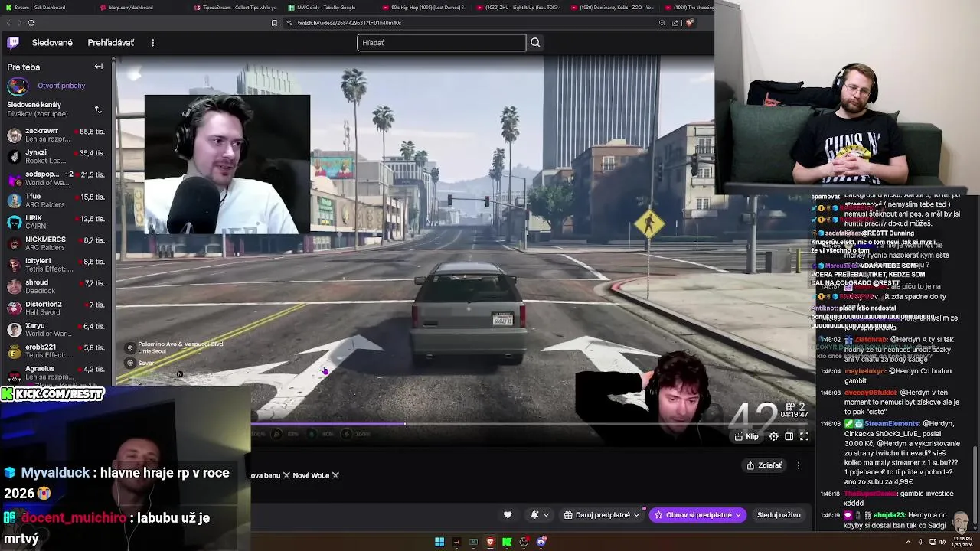This screenshot has height=551, width=980.
Task: Create a Klip from the video
Action: [x=746, y=436]
